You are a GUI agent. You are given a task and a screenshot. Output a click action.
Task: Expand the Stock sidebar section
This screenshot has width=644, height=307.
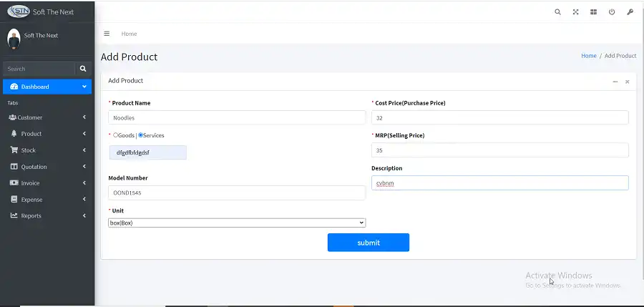click(x=47, y=150)
